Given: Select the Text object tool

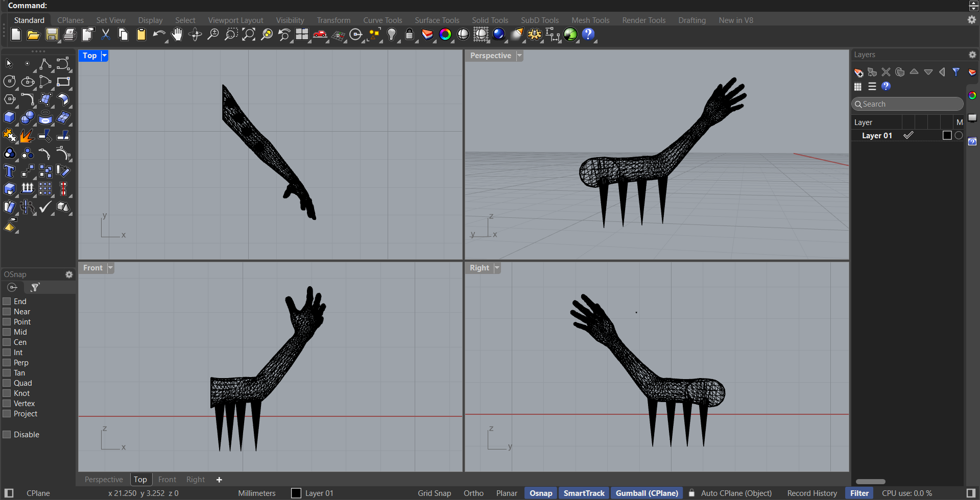Looking at the screenshot, I should pyautogui.click(x=9, y=171).
